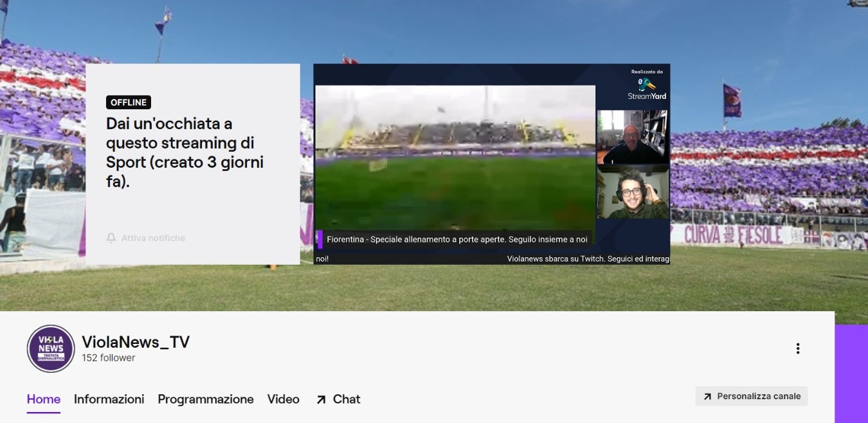Switch to the Home tab
The height and width of the screenshot is (423, 868).
pyautogui.click(x=44, y=399)
